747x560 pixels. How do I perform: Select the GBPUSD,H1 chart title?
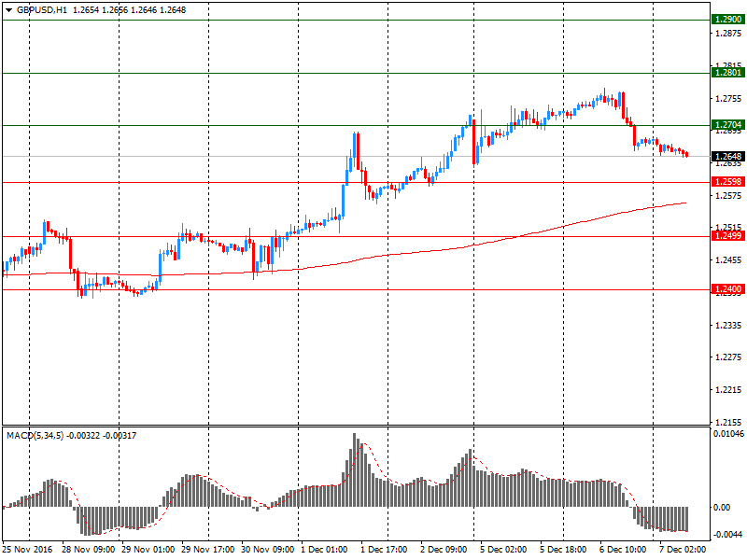(42, 10)
